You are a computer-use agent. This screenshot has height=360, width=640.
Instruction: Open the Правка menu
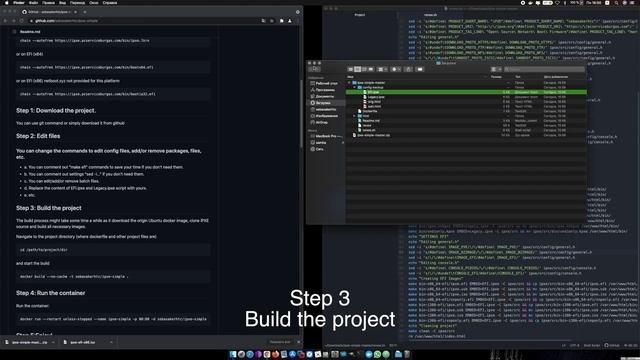click(48, 2)
